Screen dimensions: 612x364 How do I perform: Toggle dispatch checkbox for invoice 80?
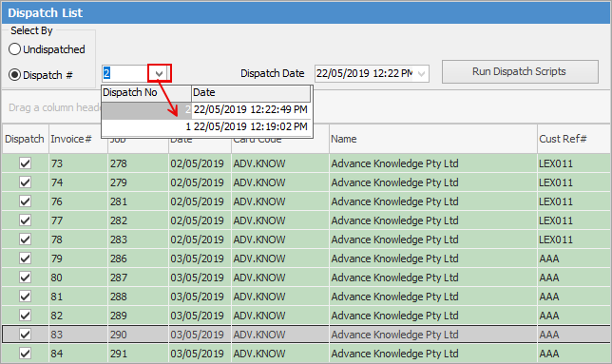[25, 278]
